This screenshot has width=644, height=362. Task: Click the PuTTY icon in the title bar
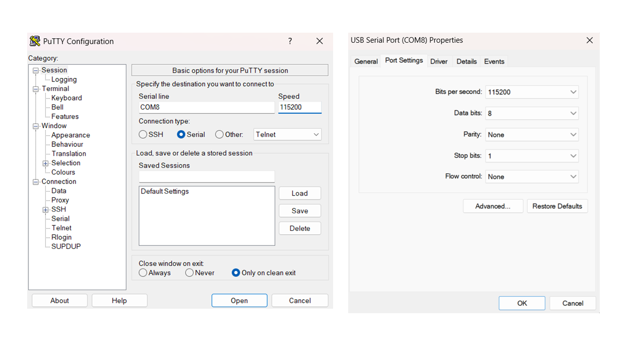35,41
